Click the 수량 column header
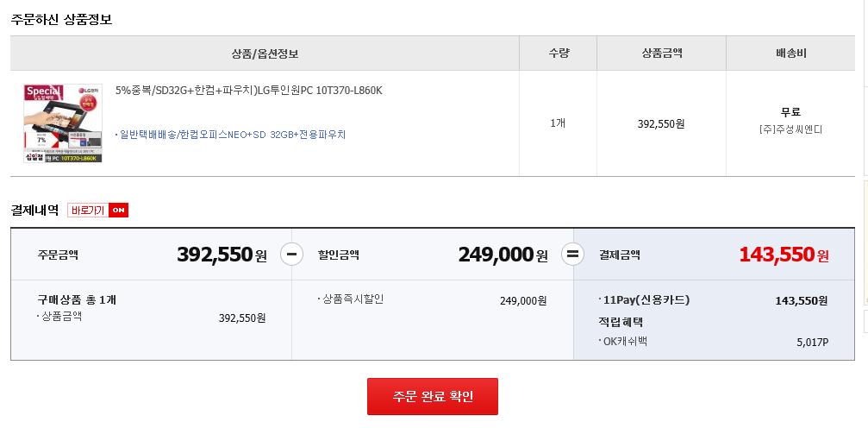 (558, 53)
